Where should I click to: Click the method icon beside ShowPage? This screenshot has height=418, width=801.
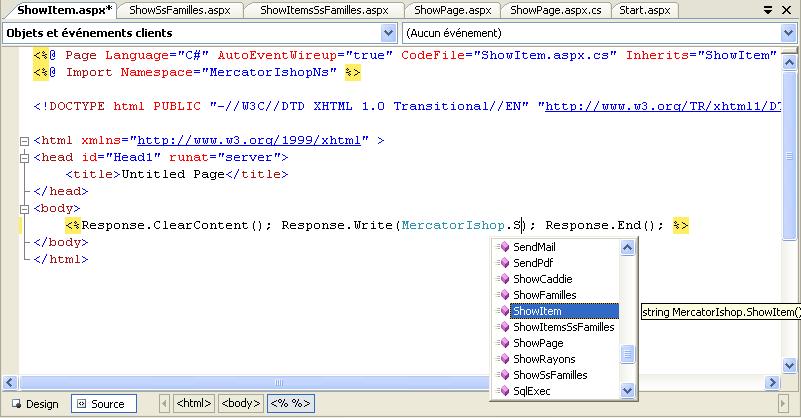pyautogui.click(x=503, y=343)
